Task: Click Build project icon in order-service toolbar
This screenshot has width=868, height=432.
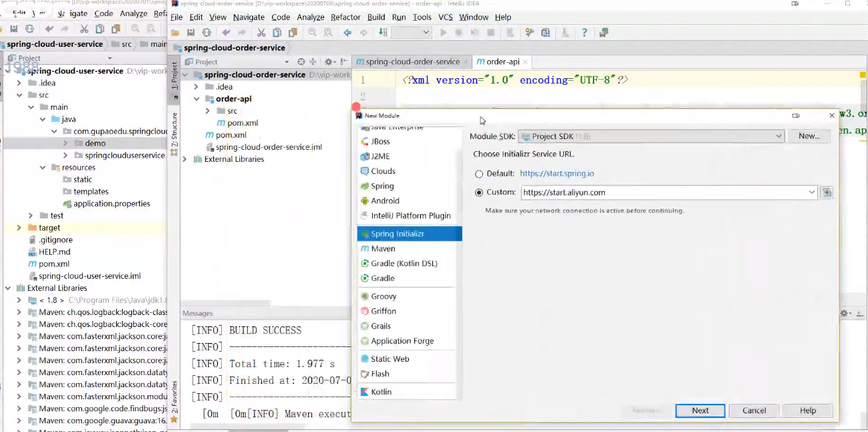Action: click(x=383, y=33)
